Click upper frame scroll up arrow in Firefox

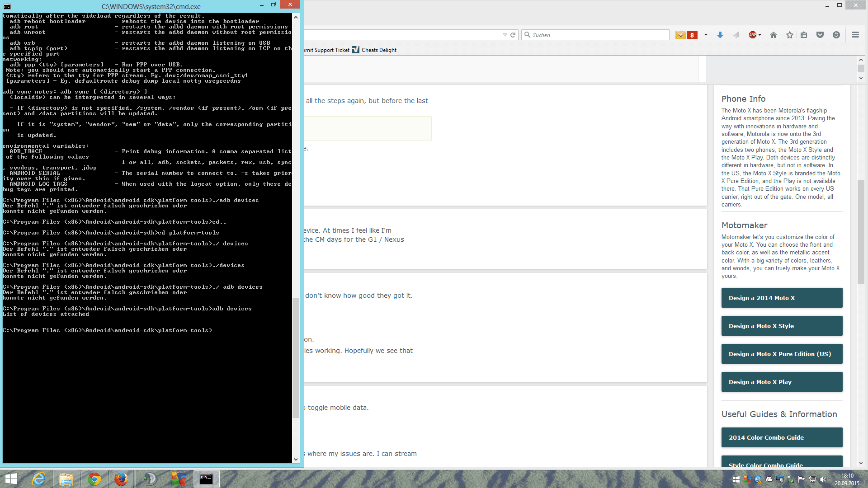pos(861,60)
